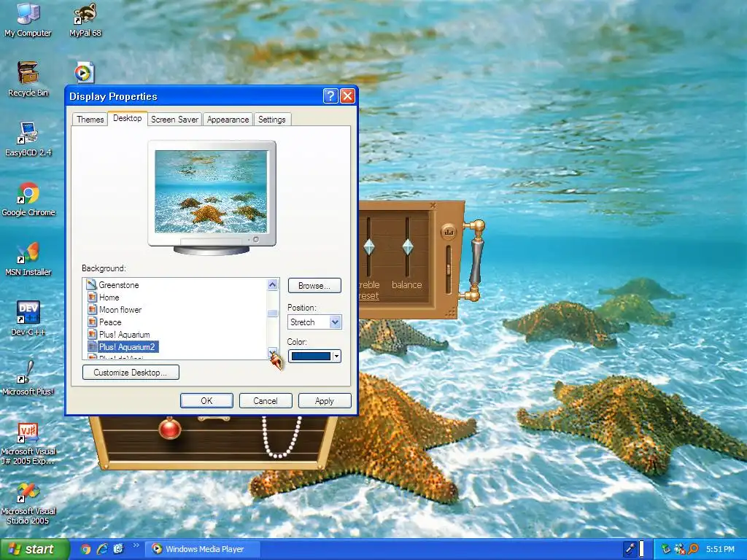Show the clock reading 5:51 PM

720,549
